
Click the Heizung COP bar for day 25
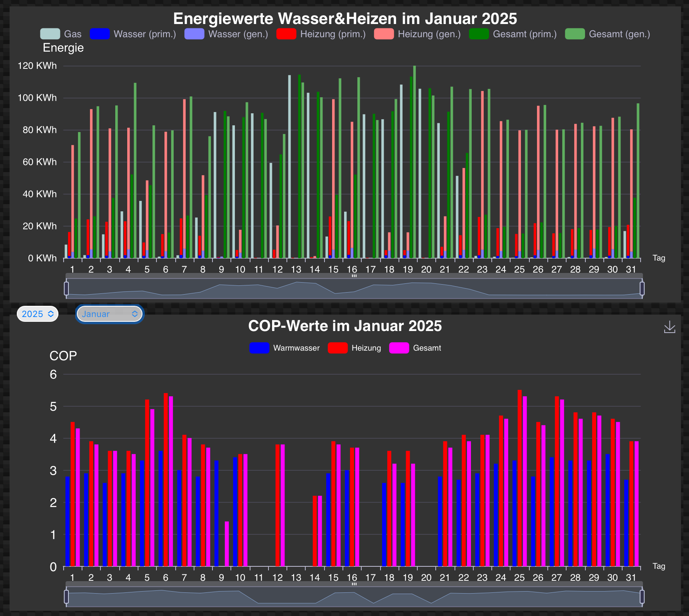coord(519,478)
